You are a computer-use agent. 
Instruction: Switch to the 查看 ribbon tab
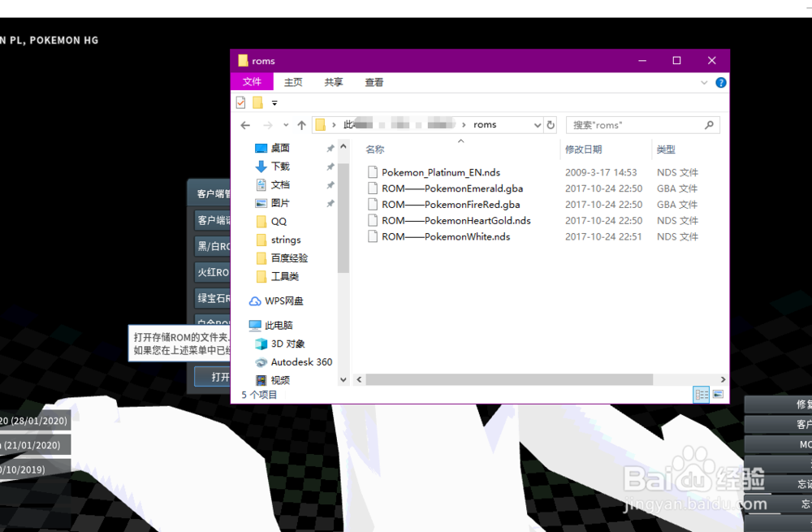[374, 82]
